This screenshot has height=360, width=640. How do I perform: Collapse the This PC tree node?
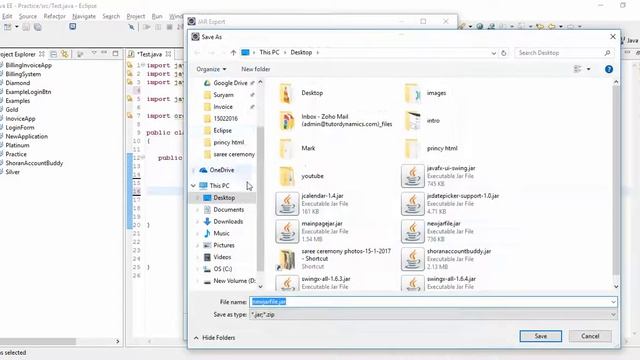tap(193, 186)
